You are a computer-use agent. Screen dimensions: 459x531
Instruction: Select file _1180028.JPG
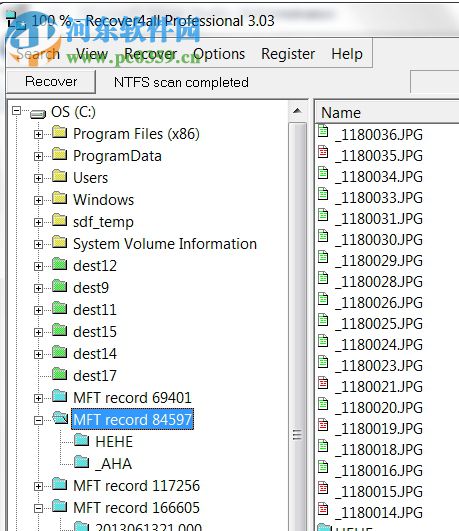[x=379, y=282]
